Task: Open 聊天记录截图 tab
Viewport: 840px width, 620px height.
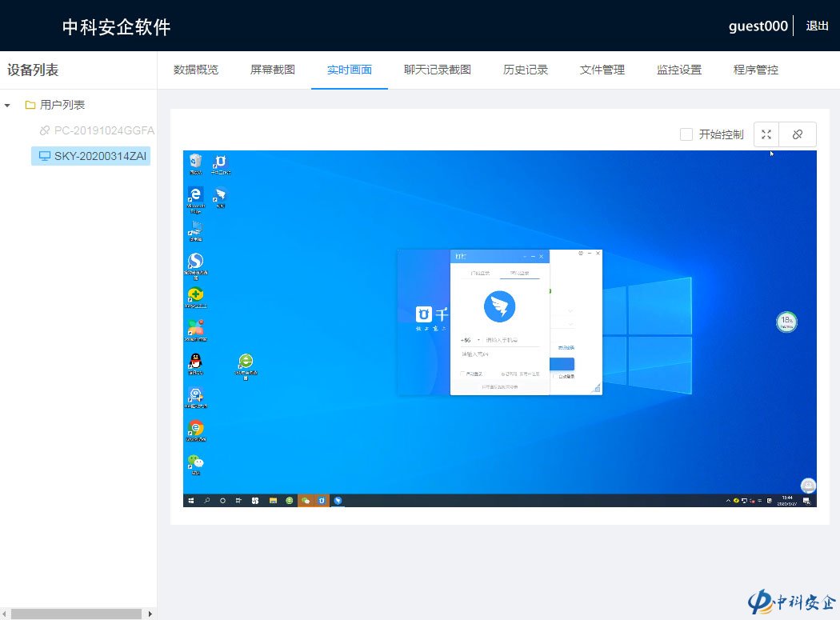Action: pyautogui.click(x=437, y=70)
